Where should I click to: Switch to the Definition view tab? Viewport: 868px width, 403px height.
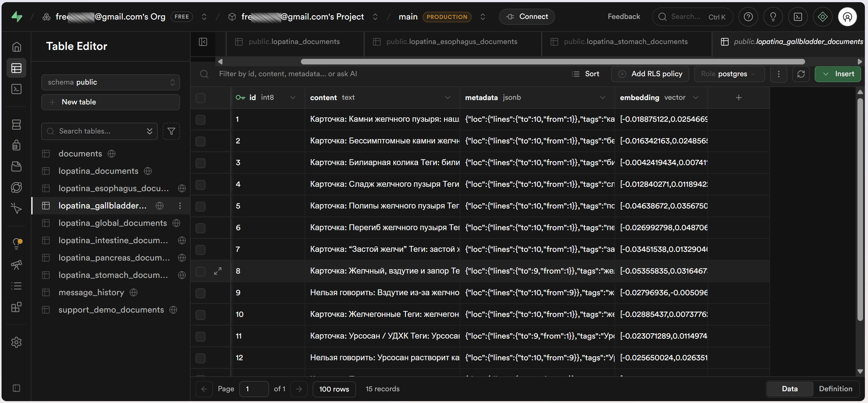tap(835, 388)
